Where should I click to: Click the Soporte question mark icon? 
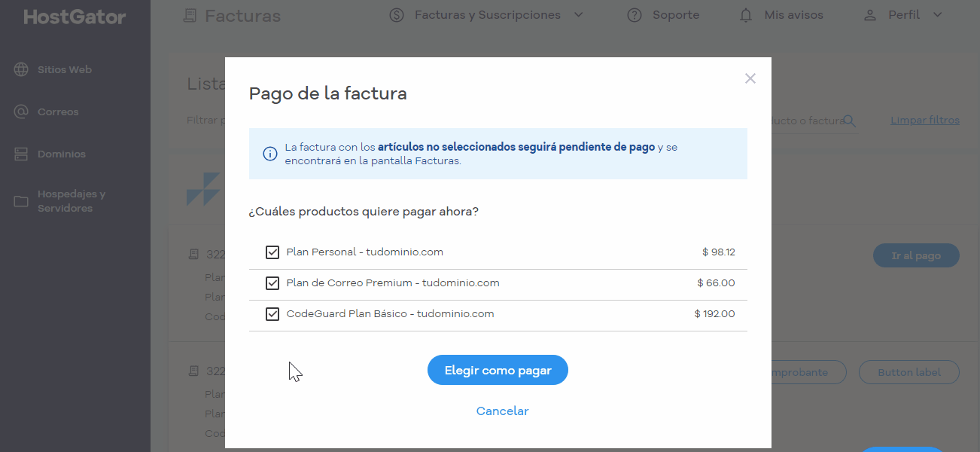[635, 15]
